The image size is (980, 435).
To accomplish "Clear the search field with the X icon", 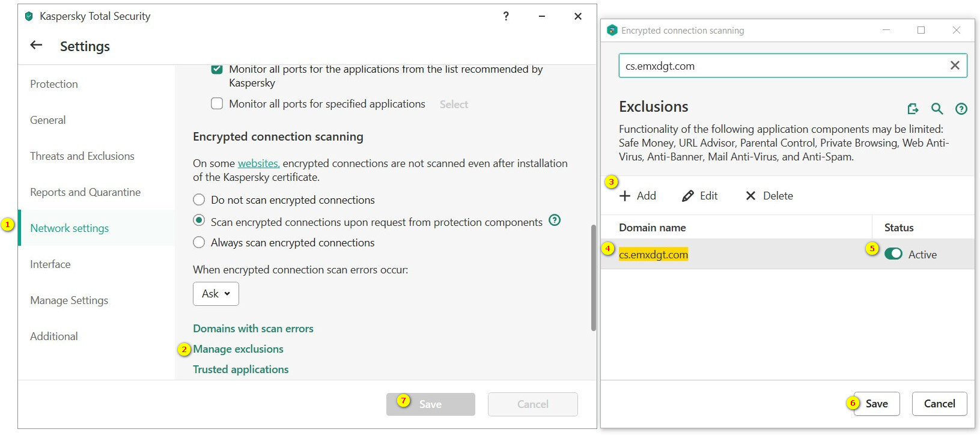I will click(954, 65).
